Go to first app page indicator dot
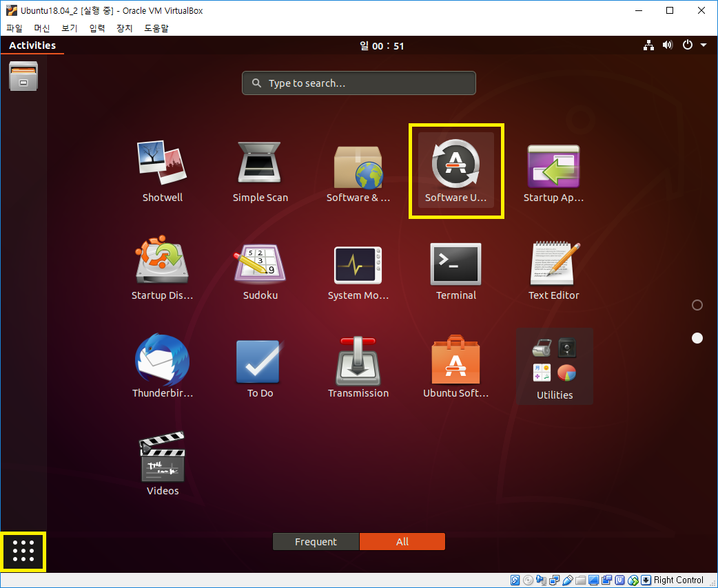This screenshot has height=588, width=718. click(x=697, y=305)
